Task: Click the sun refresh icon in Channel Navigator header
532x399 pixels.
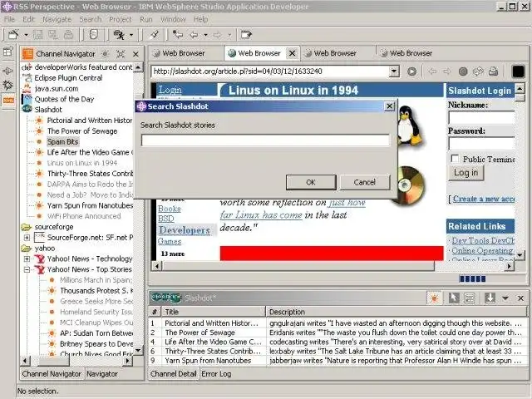Action: [106, 54]
